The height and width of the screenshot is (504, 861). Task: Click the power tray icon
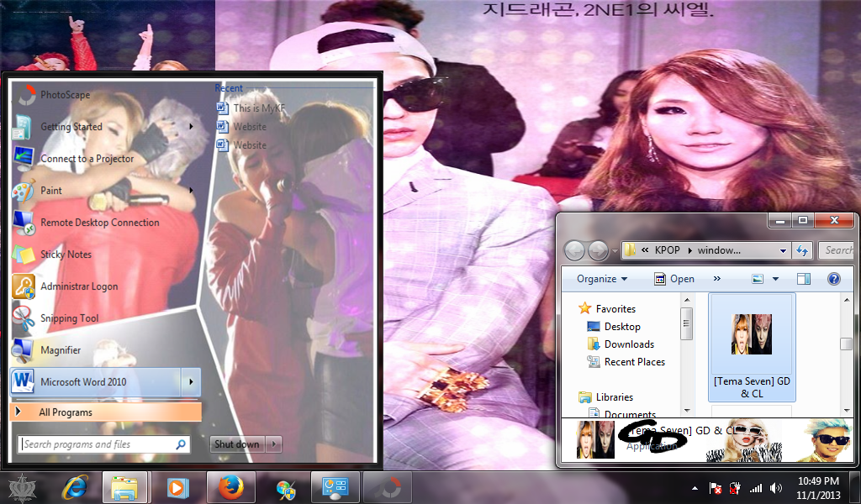point(735,487)
